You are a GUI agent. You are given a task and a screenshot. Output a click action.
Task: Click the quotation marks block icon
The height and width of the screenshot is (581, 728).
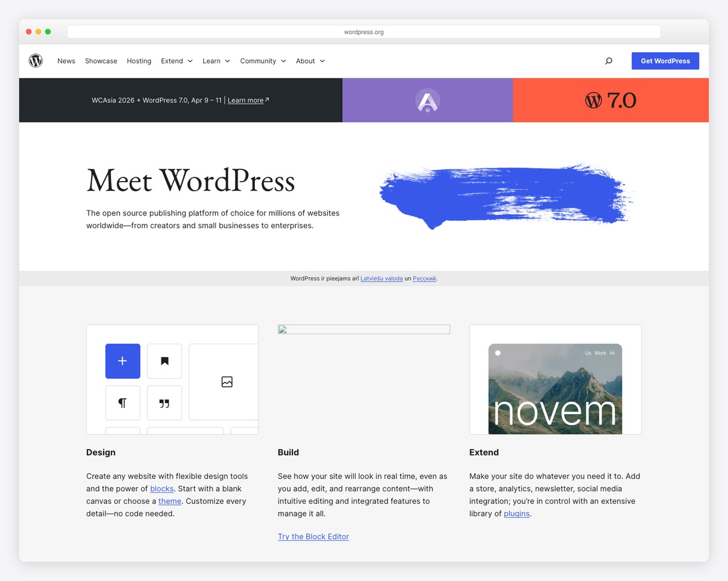pos(164,403)
